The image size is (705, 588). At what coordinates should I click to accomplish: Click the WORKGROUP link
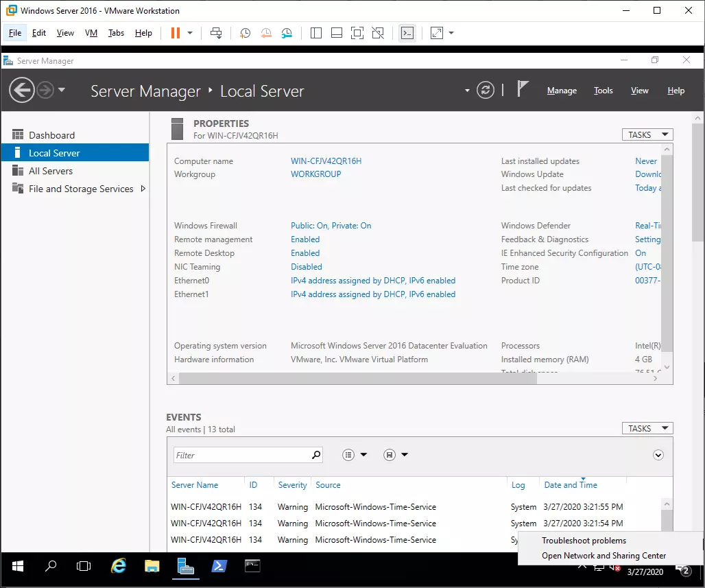tap(316, 174)
